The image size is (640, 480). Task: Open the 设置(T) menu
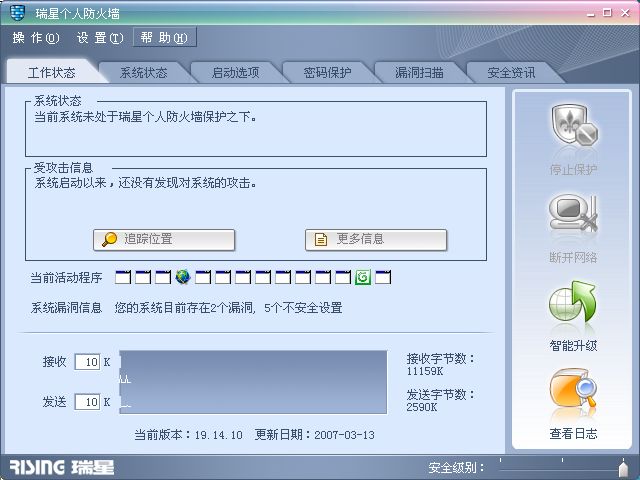(100, 38)
